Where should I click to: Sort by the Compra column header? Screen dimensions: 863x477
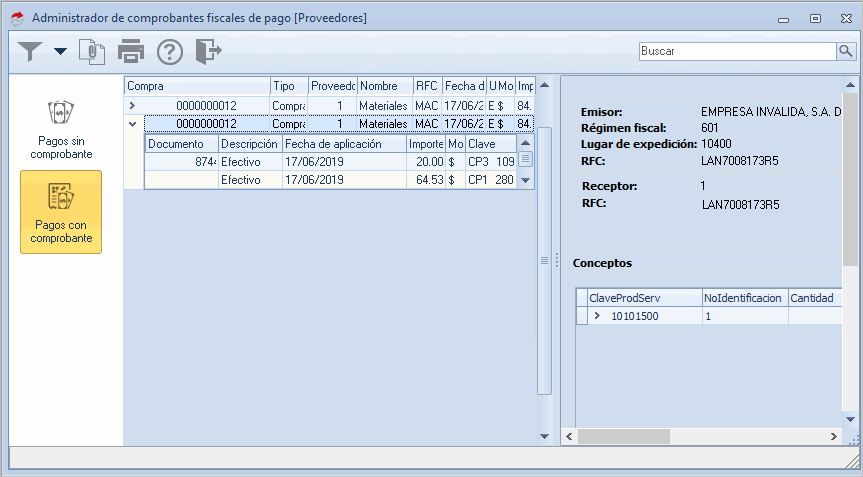[x=197, y=86]
